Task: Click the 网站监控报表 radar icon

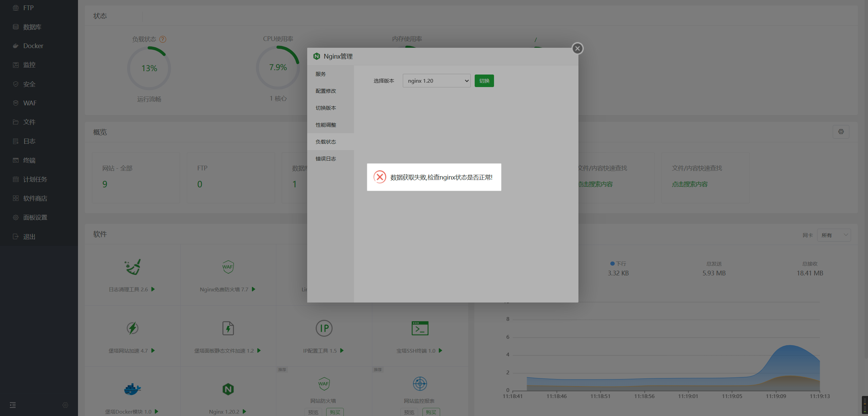Action: 420,384
